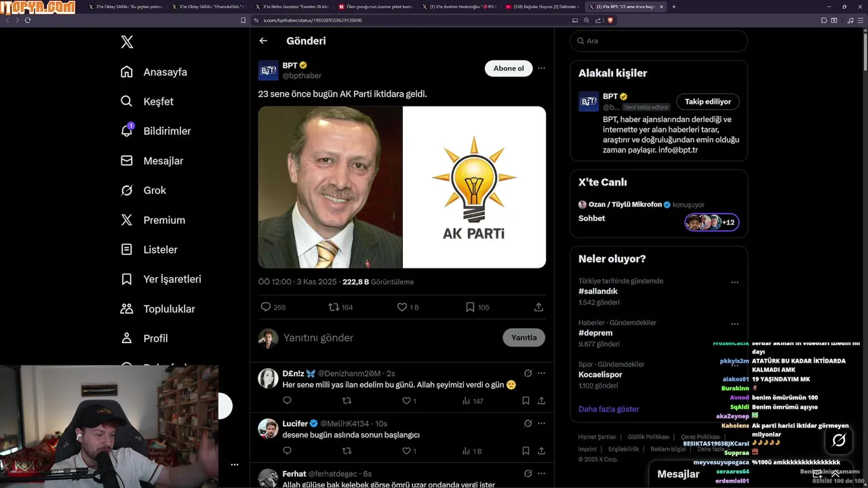Open Topluluklar in the sidebar
The height and width of the screenshot is (488, 868).
[157, 309]
